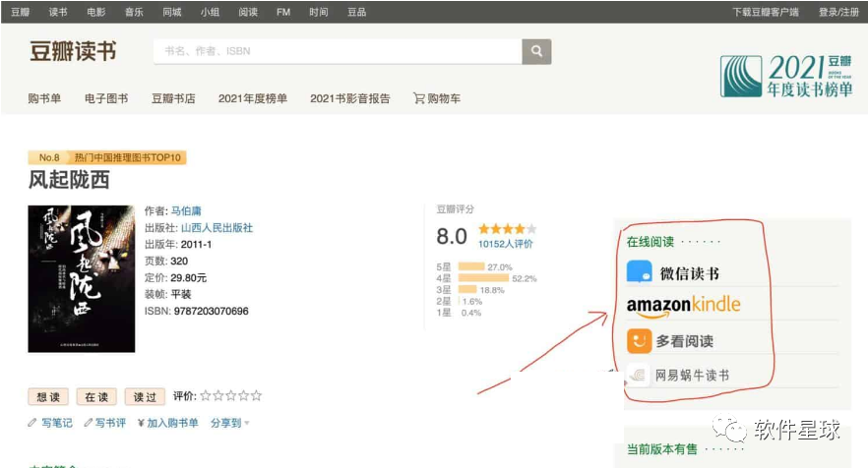Click the 加入购书单 link
Screen dimensions: 868x468
pos(172,423)
